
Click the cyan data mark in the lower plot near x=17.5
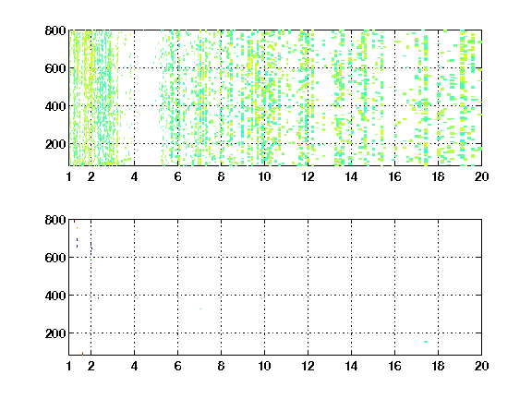(426, 342)
